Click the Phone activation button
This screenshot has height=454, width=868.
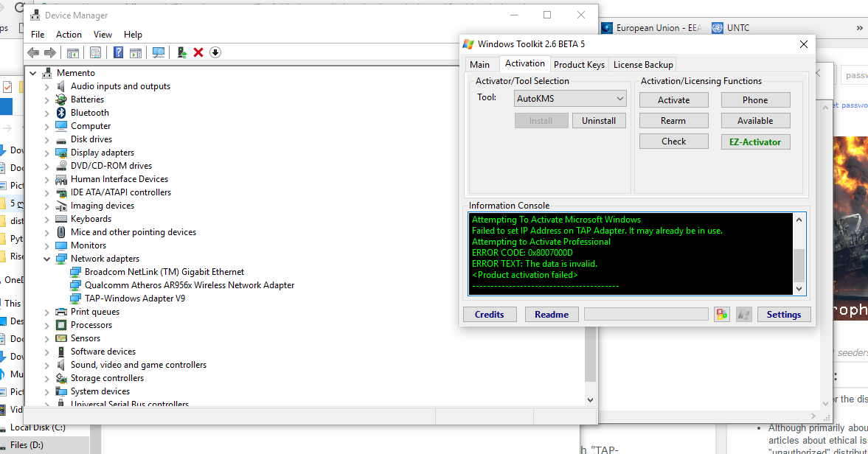point(755,100)
